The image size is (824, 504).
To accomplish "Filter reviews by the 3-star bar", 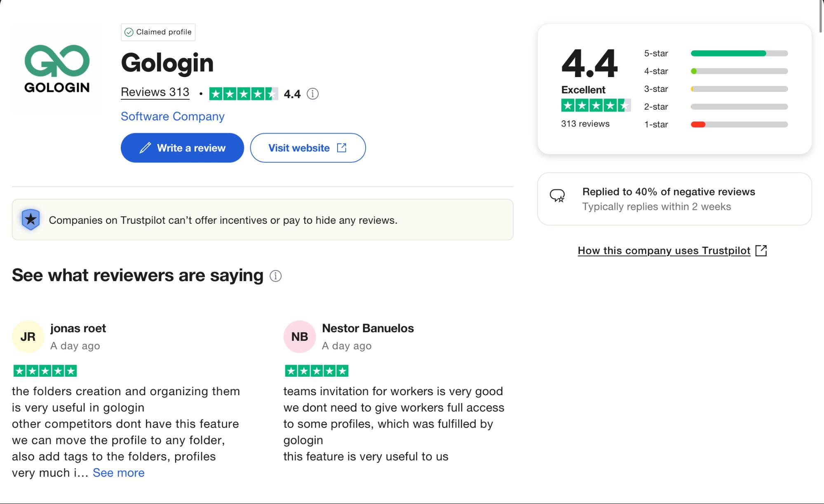I will pos(739,89).
